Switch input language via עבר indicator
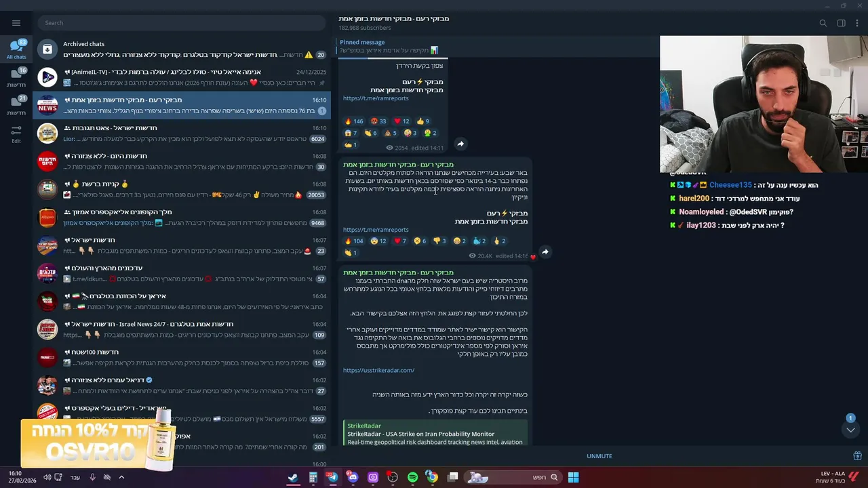The image size is (868, 488). coord(75,477)
